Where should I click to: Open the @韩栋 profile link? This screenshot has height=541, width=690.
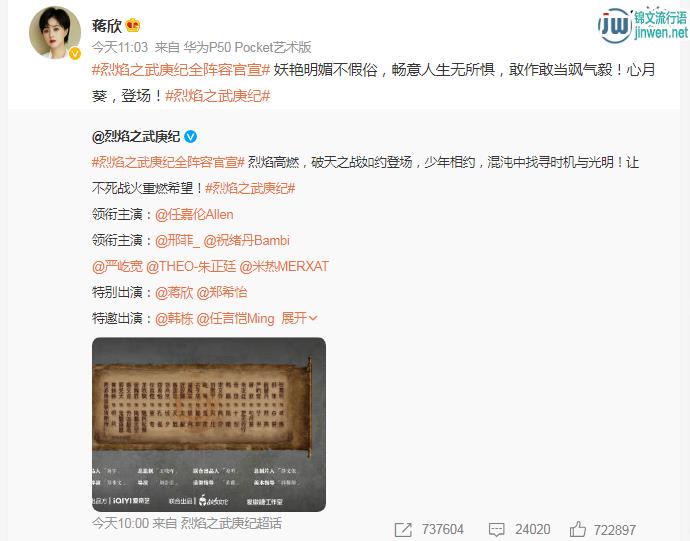[x=174, y=318]
